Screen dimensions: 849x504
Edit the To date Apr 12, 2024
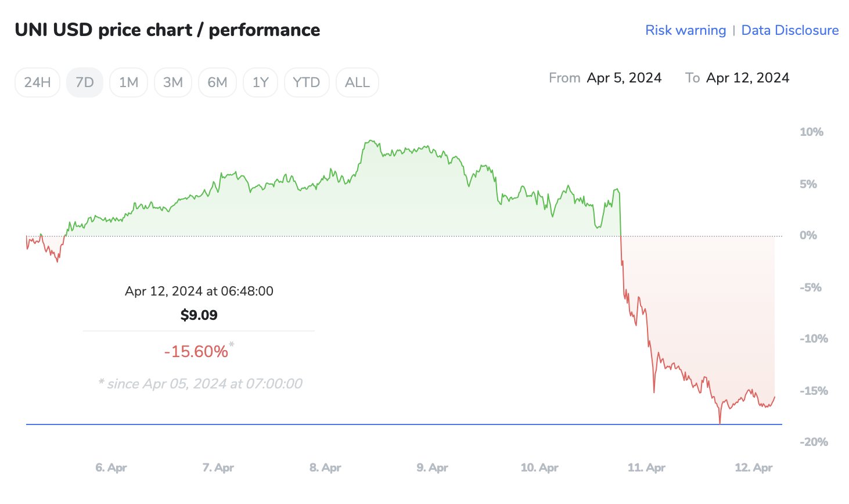pos(747,78)
